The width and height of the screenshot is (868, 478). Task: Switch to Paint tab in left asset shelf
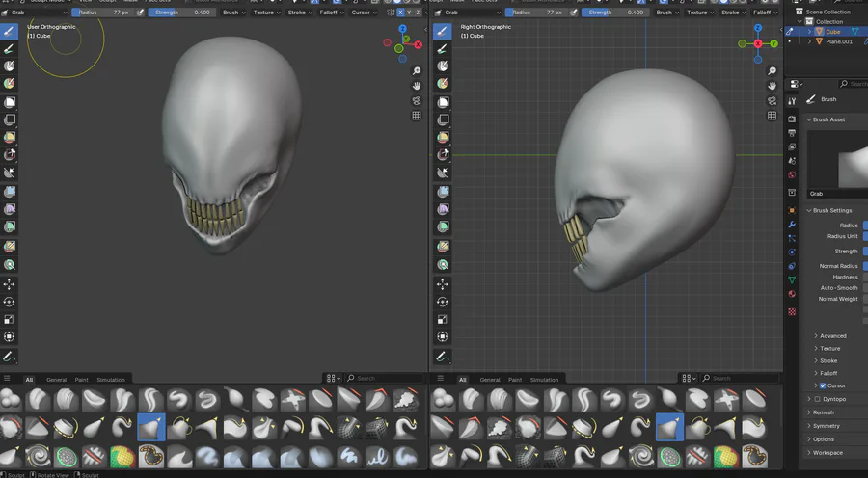(x=82, y=380)
